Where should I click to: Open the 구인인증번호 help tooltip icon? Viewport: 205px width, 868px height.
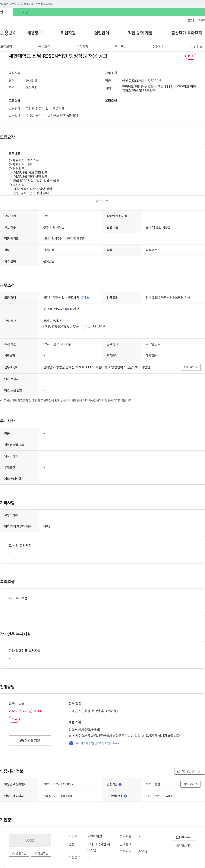[x=126, y=796]
